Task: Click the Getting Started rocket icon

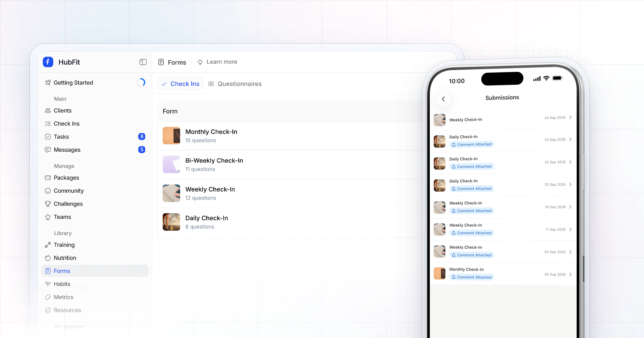Action: coord(48,82)
